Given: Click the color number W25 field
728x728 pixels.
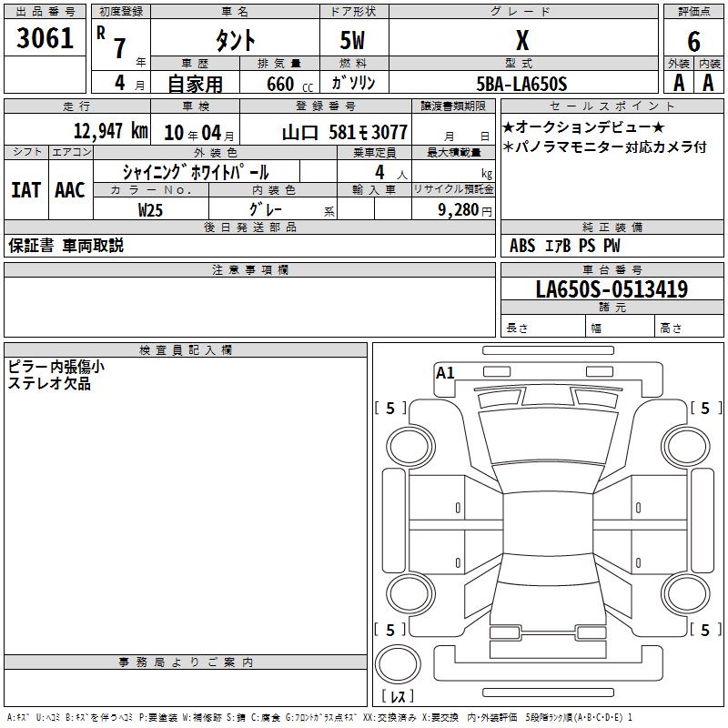Looking at the screenshot, I should (151, 210).
